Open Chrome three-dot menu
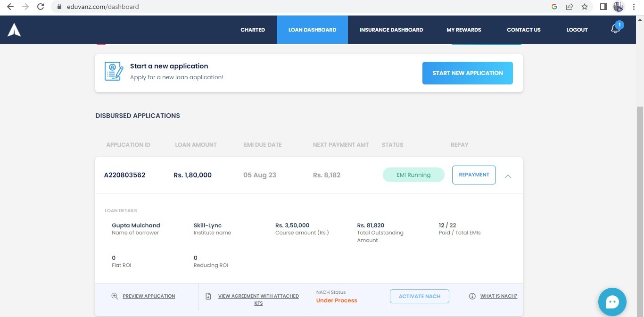 coord(635,7)
